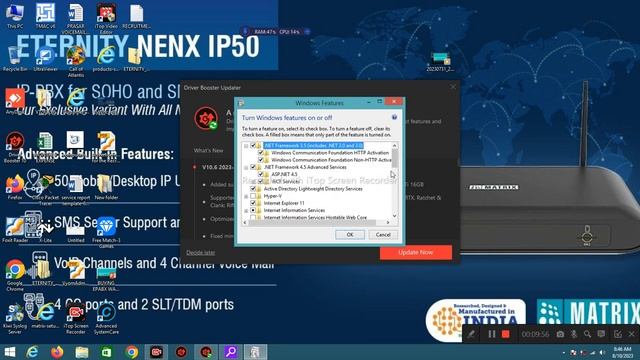
Task: Open the TMAC v6 desktop shortcut
Action: pos(45,16)
